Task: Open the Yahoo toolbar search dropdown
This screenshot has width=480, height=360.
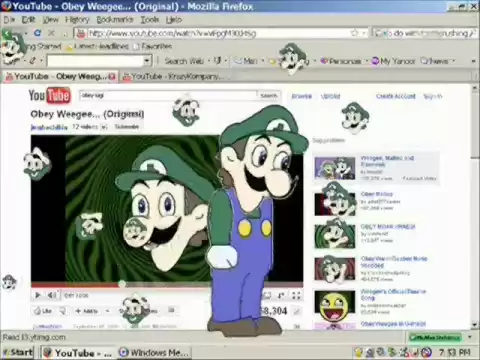Action: click(146, 61)
